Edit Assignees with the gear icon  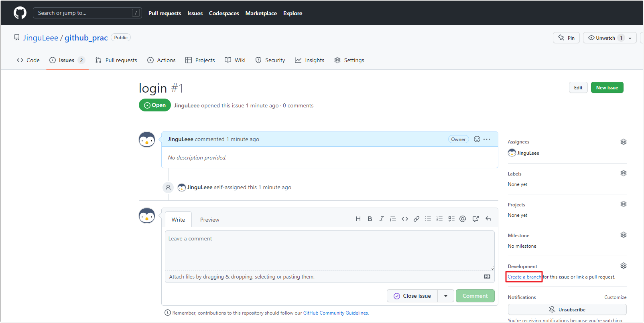[624, 142]
